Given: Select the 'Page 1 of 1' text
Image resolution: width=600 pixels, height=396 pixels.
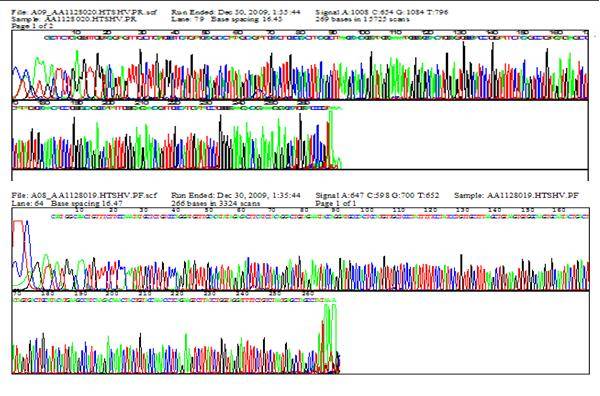Looking at the screenshot, I should tap(336, 203).
